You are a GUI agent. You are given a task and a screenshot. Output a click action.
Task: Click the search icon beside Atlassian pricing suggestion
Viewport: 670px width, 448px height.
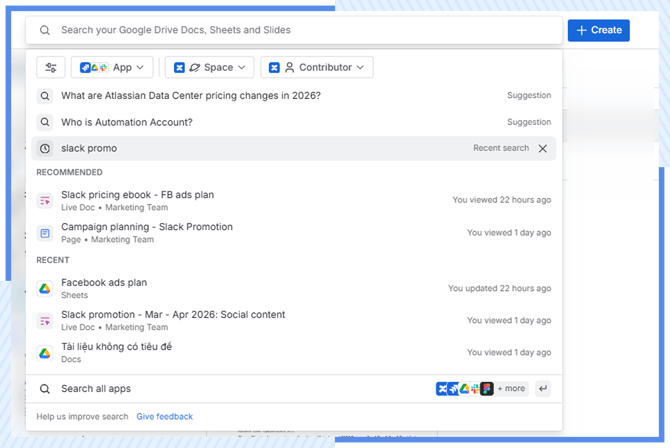coord(45,96)
